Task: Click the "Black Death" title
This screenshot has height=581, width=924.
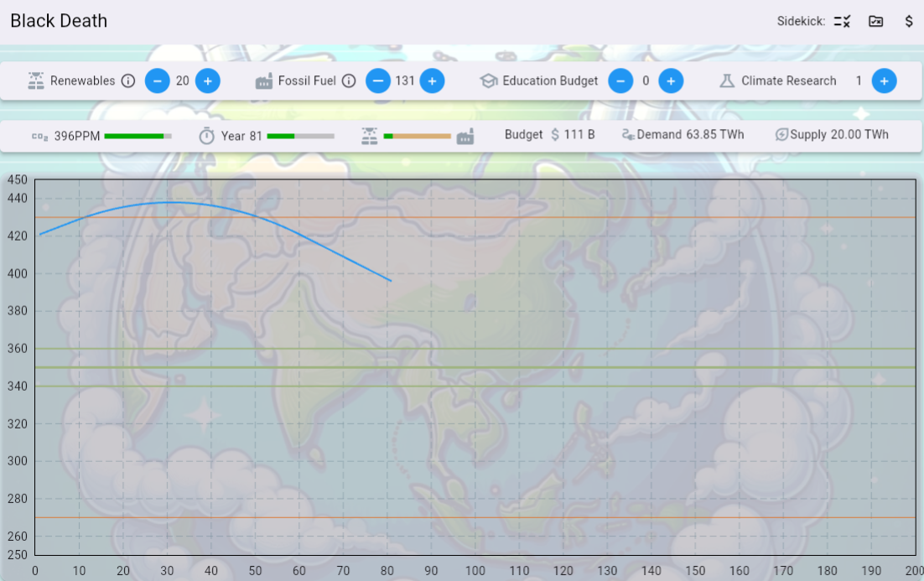Action: [x=59, y=21]
